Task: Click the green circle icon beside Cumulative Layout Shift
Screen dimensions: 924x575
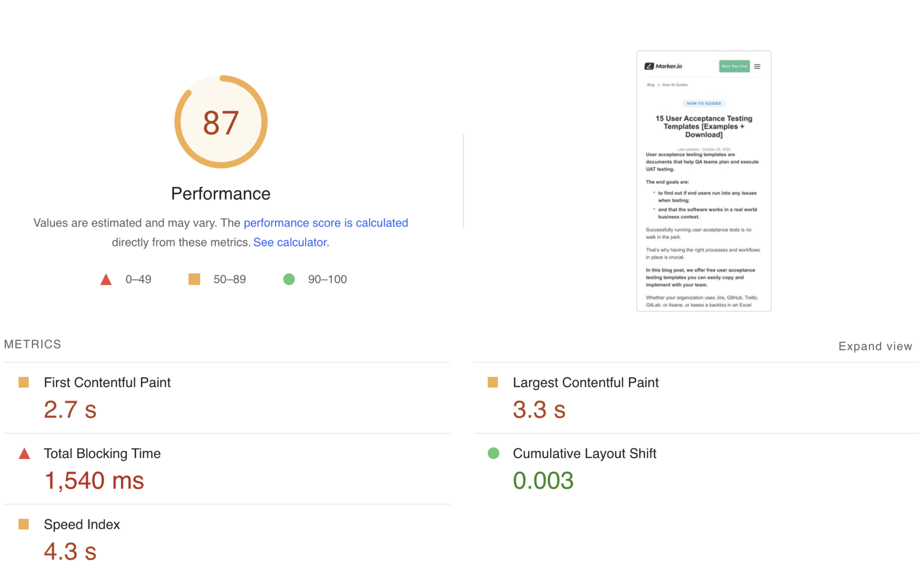Action: click(x=493, y=453)
